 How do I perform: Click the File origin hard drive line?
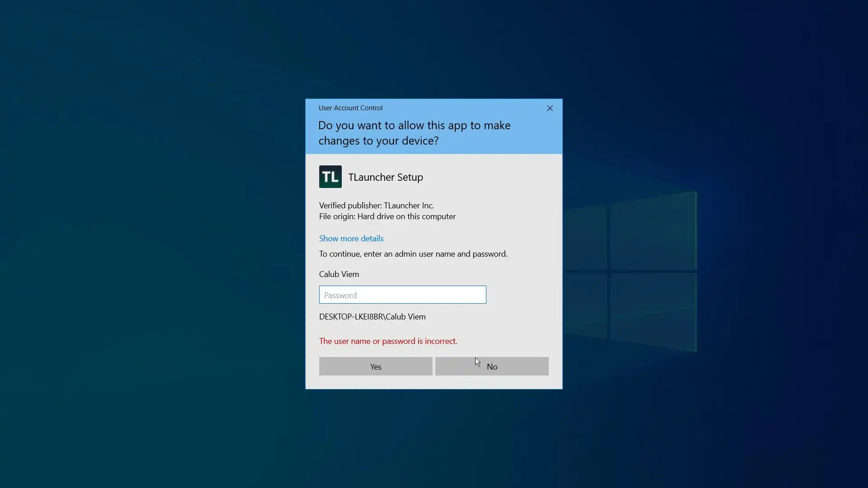[387, 216]
